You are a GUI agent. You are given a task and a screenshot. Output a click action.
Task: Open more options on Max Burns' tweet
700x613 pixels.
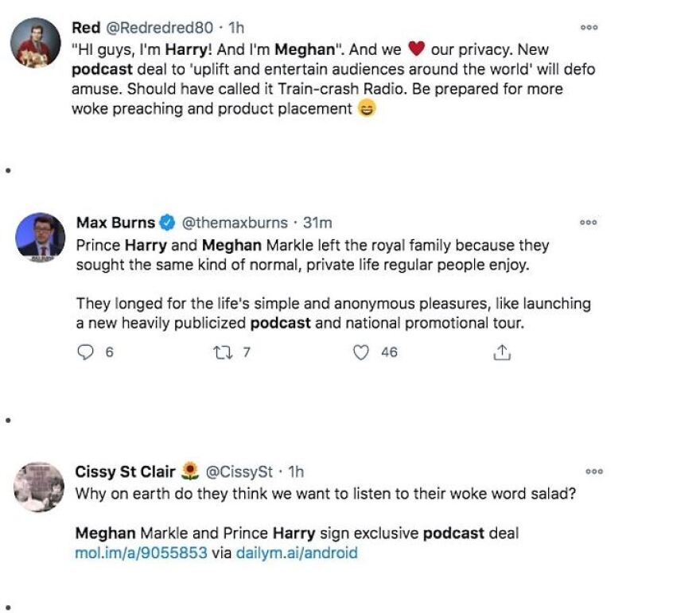(589, 223)
